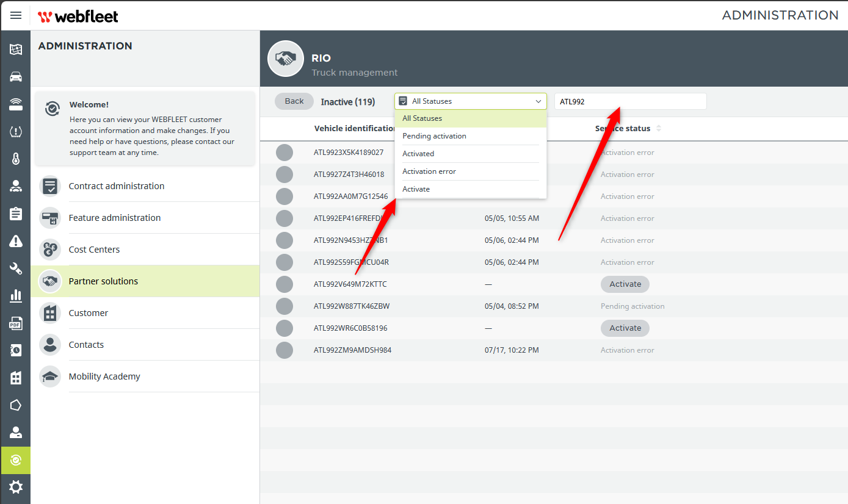Open the polygon geofence areas icon

[x=16, y=405]
